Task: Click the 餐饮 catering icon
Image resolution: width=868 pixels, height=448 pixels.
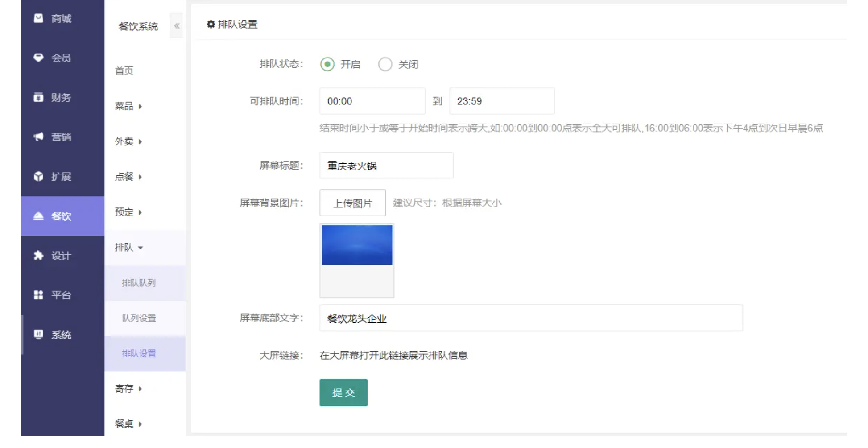Action: click(x=39, y=216)
